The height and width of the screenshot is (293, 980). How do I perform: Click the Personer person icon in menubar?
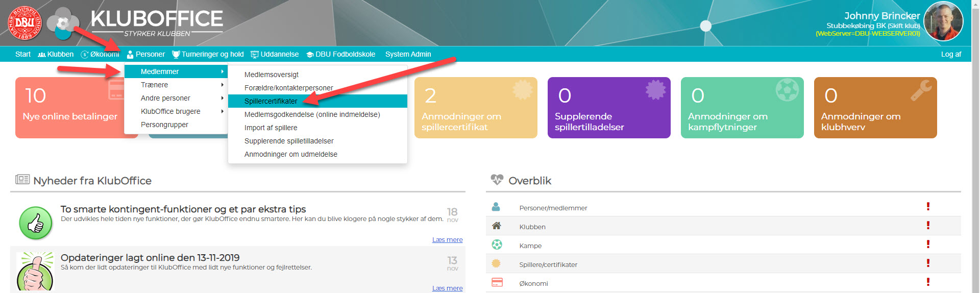pos(130,55)
